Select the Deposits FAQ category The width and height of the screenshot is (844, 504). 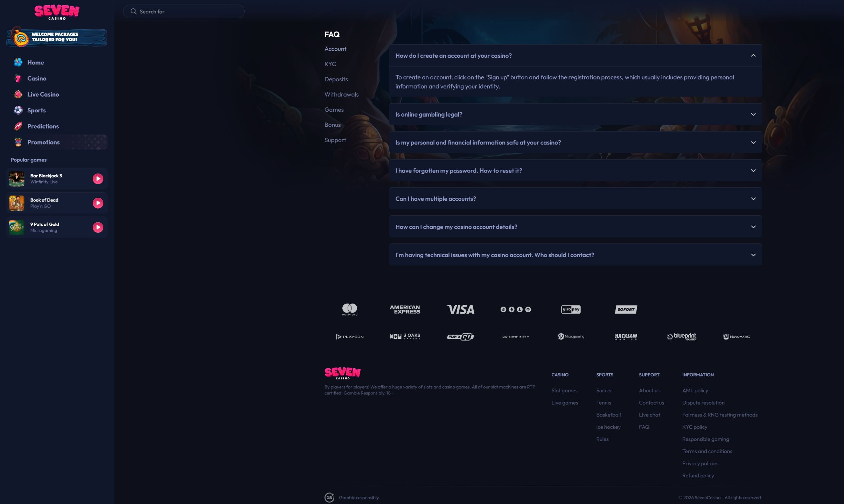[336, 79]
